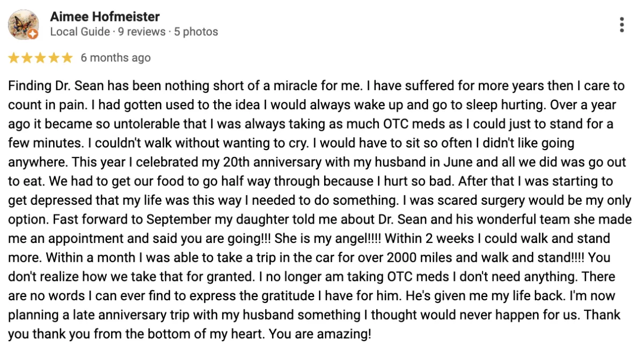Click the fifth star of the rating
The width and height of the screenshot is (644, 348).
pyautogui.click(x=67, y=58)
